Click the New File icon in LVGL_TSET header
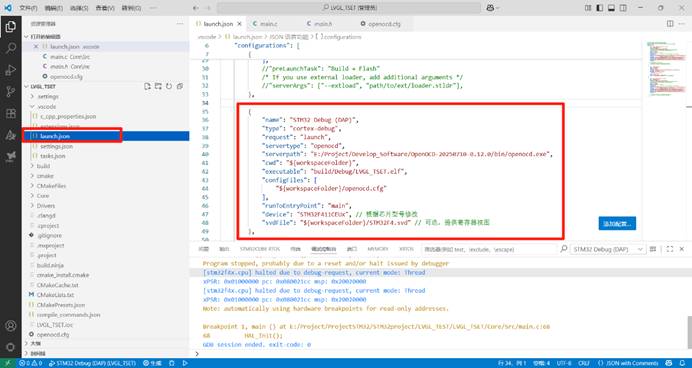Viewport: 692px width, 368px height. (147, 86)
